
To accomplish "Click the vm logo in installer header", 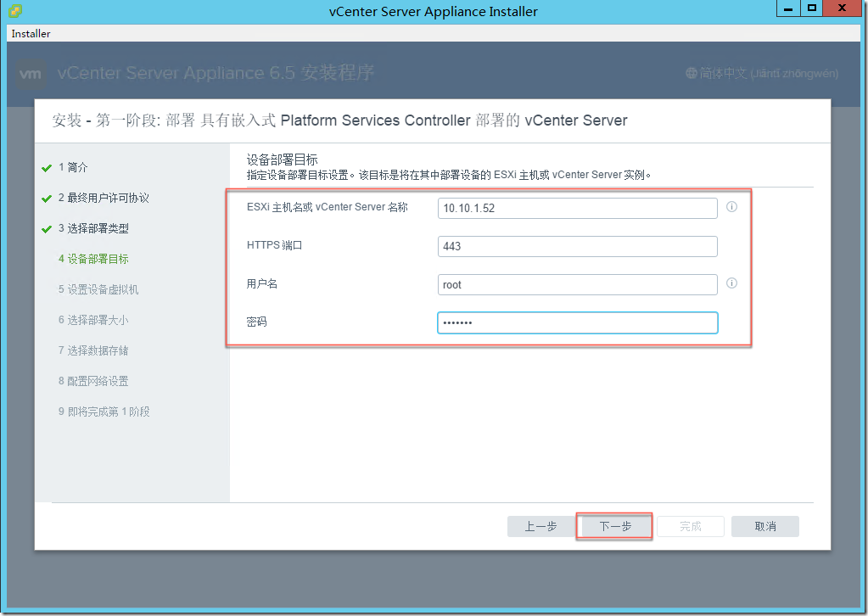I will click(x=30, y=74).
